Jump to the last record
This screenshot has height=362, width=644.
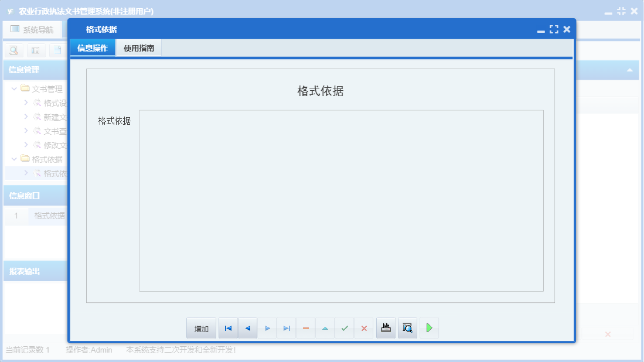(287, 327)
